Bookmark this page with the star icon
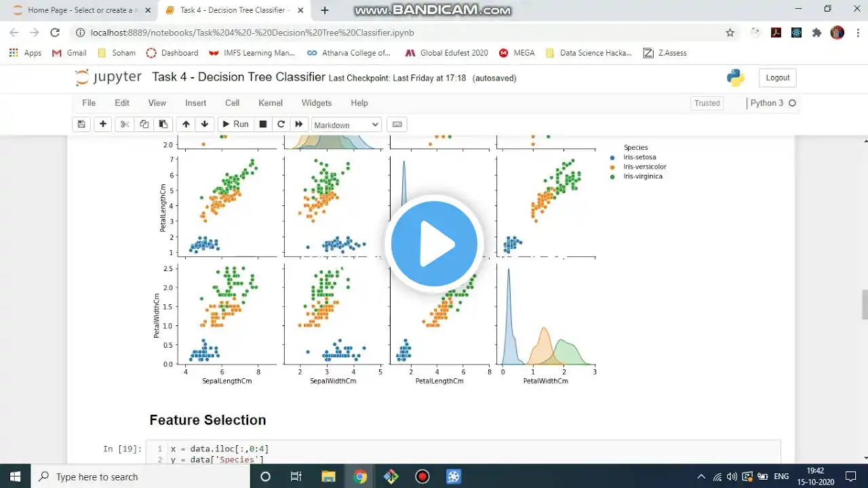The width and height of the screenshot is (868, 488). click(730, 33)
